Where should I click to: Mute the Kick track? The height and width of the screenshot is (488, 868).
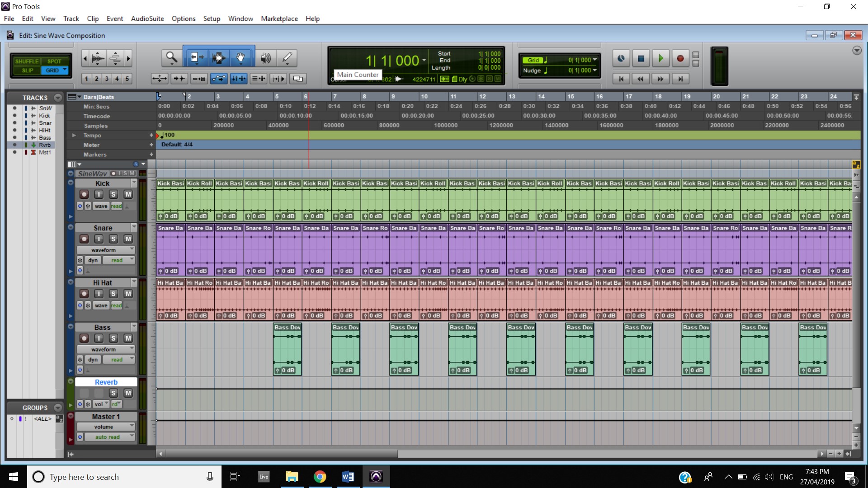pos(128,194)
